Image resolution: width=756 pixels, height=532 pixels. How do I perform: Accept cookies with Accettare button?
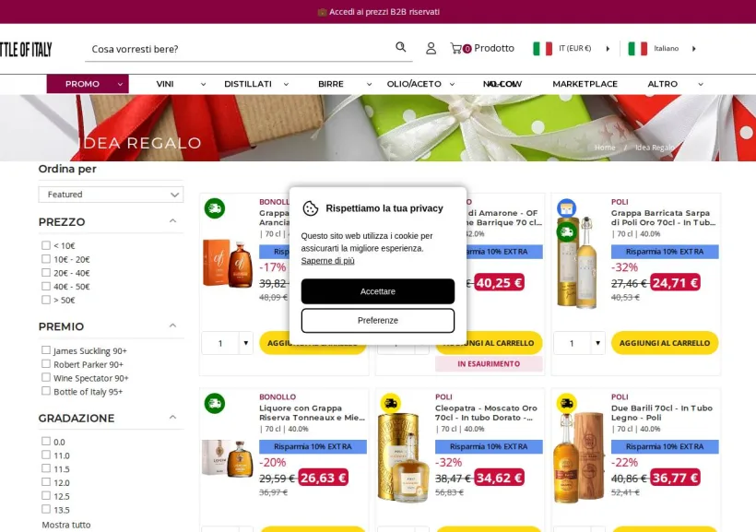[x=377, y=291]
